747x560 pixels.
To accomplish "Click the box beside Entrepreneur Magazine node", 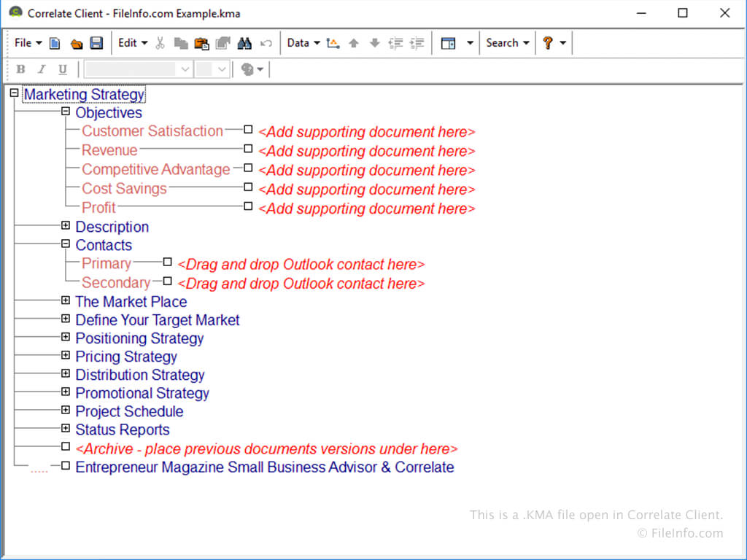I will [66, 466].
